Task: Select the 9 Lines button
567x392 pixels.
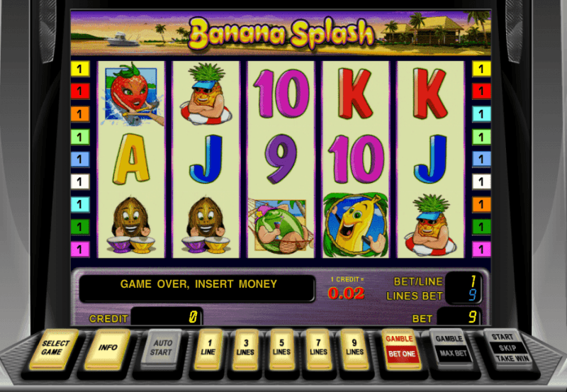Action: 354,349
